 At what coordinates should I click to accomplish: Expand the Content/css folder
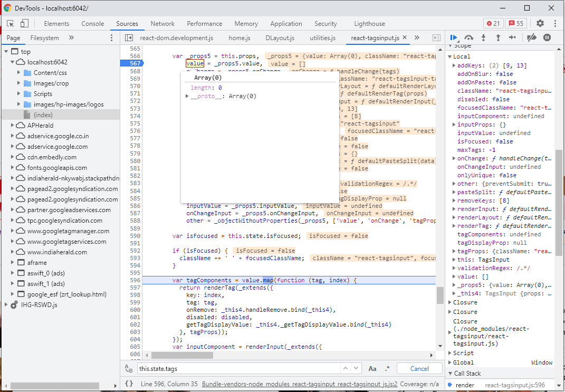(x=19, y=72)
